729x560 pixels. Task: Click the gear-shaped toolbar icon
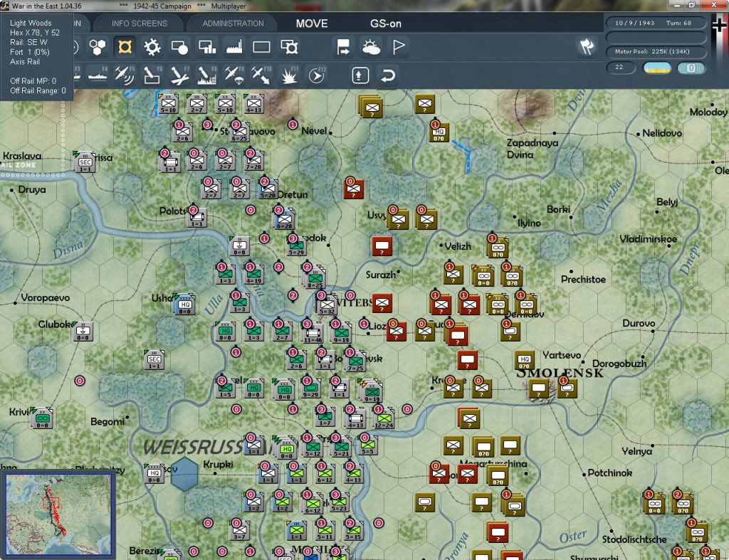coord(152,47)
